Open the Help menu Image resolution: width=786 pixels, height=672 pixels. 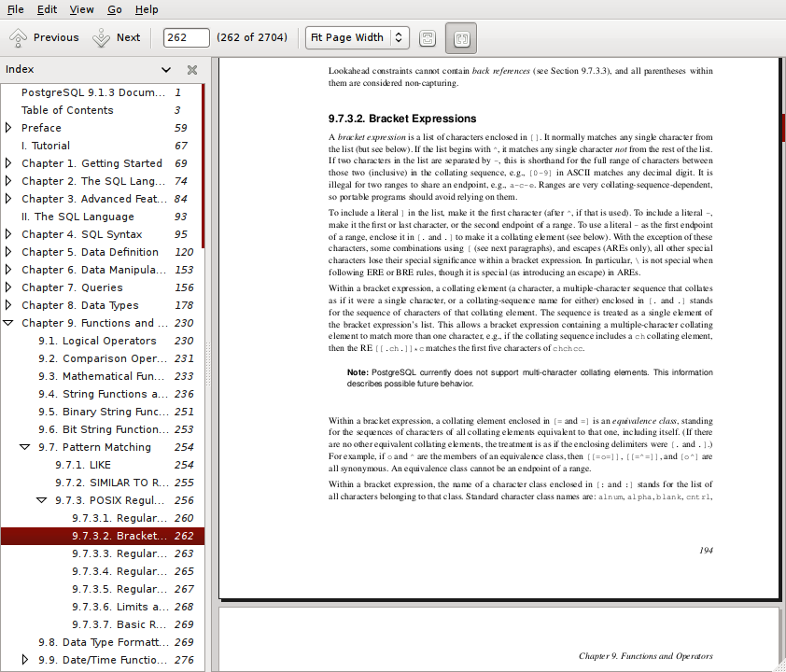tap(147, 9)
